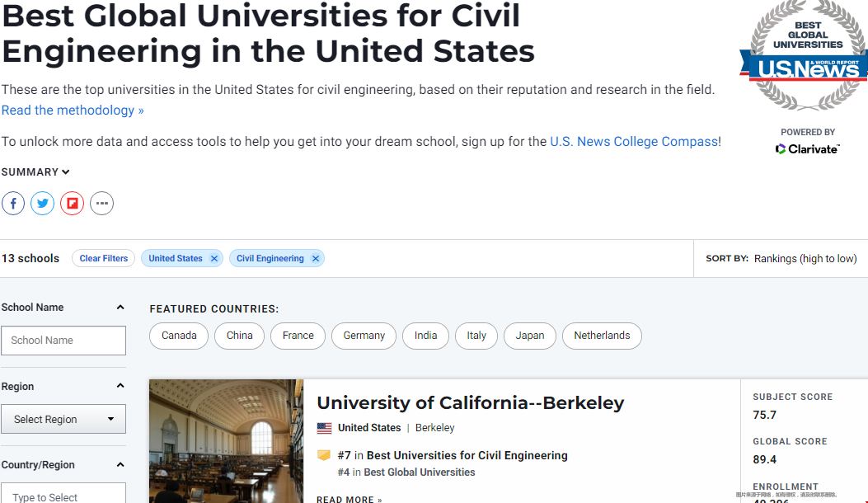Remove United States filter X icon
This screenshot has width=868, height=503.
point(214,259)
